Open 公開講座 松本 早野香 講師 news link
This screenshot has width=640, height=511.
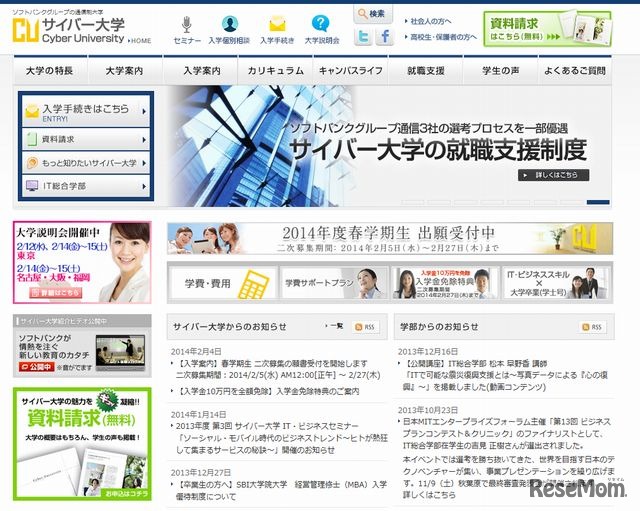506,375
